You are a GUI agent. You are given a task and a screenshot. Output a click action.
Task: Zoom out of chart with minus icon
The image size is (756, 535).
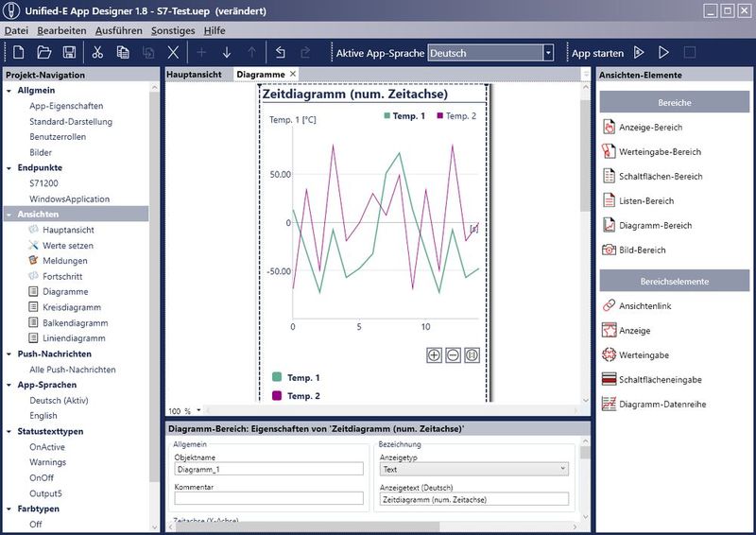coord(453,355)
